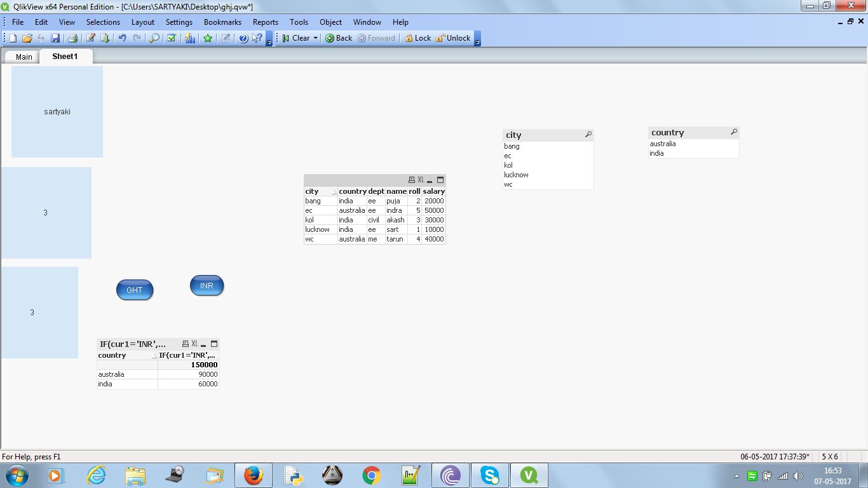Viewport: 868px width, 488px height.
Task: Send salary table box to Excel
Action: pos(421,180)
